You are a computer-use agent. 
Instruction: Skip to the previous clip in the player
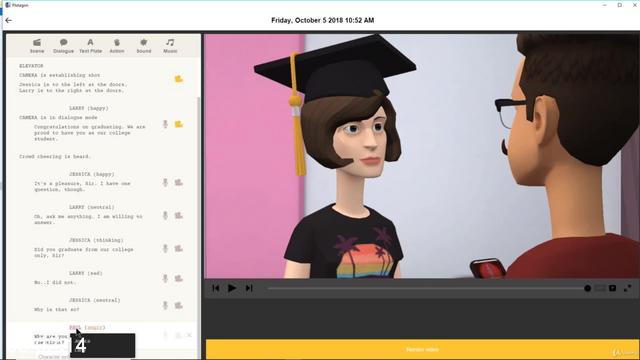click(216, 288)
